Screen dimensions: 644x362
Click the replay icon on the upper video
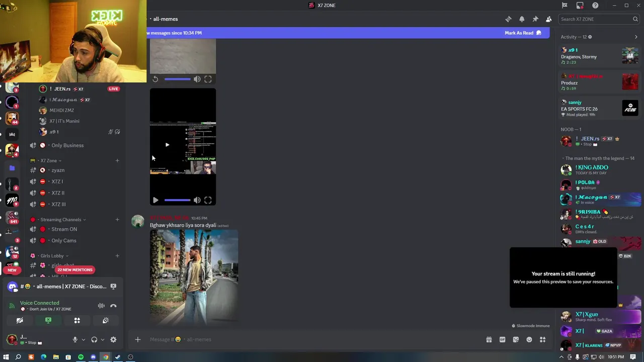click(155, 79)
